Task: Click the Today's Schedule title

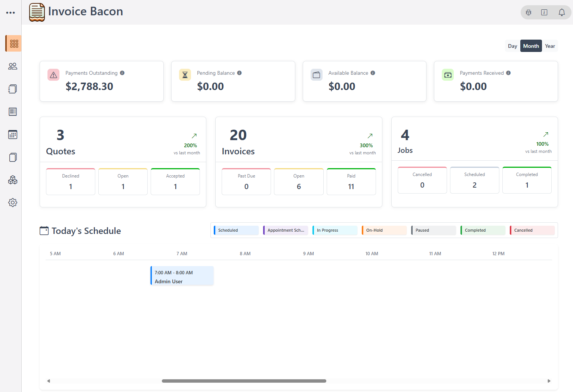Action: [x=86, y=231]
